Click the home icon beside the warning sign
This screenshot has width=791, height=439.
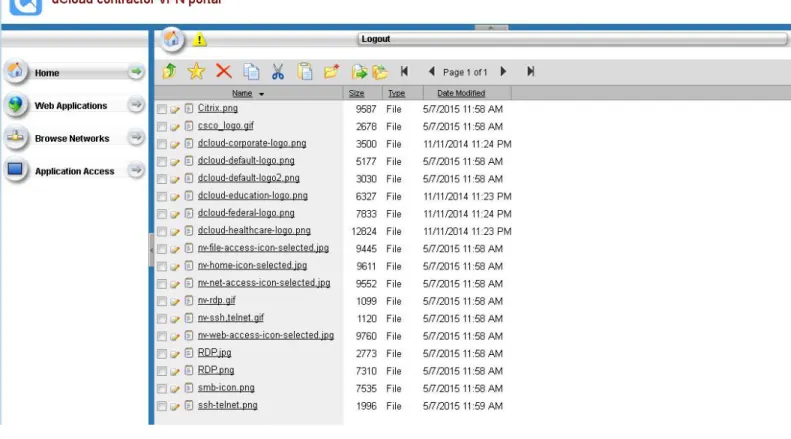(172, 39)
